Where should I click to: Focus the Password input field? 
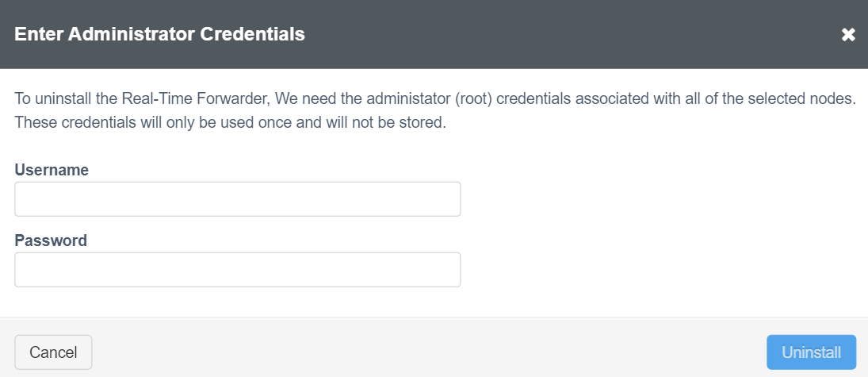[237, 270]
